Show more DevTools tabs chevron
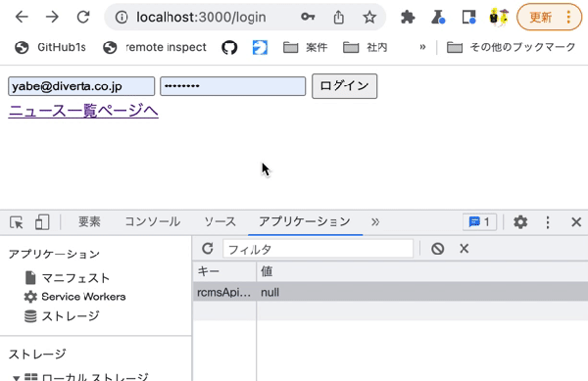Viewport: 588px width, 381px height. [x=375, y=222]
